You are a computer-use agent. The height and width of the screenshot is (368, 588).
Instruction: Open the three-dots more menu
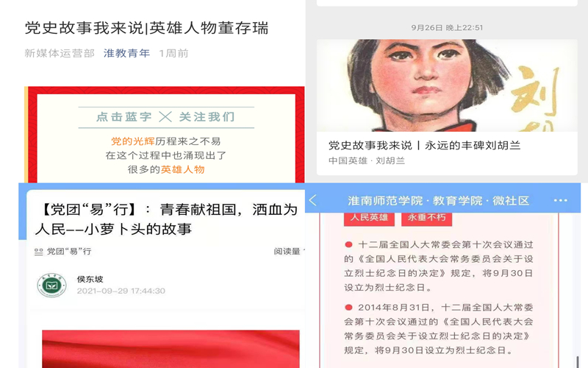click(x=560, y=200)
